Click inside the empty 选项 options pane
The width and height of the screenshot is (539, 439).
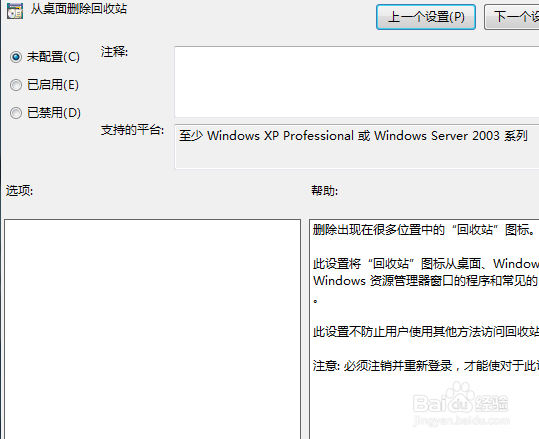click(x=153, y=329)
